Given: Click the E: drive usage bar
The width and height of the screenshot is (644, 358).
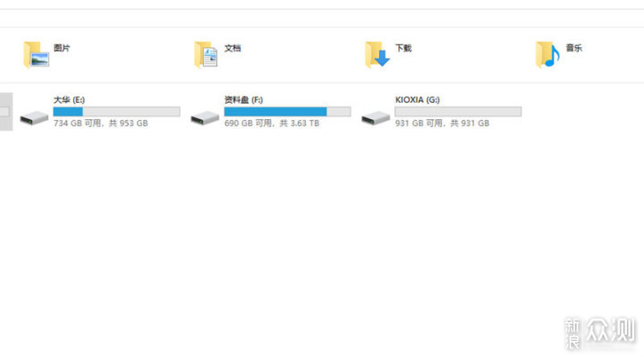Looking at the screenshot, I should click(x=116, y=111).
